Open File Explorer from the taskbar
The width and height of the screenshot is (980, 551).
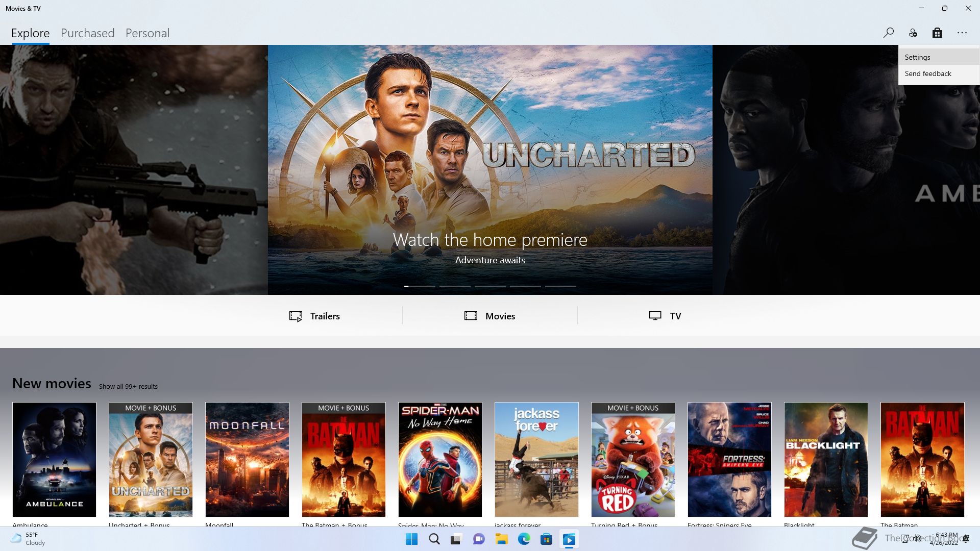[x=501, y=539]
